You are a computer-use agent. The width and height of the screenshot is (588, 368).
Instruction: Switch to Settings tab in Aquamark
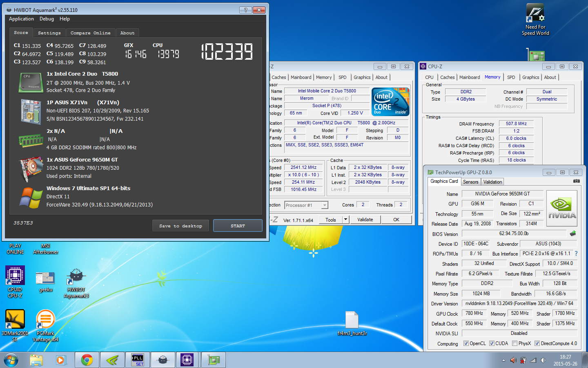click(x=49, y=33)
